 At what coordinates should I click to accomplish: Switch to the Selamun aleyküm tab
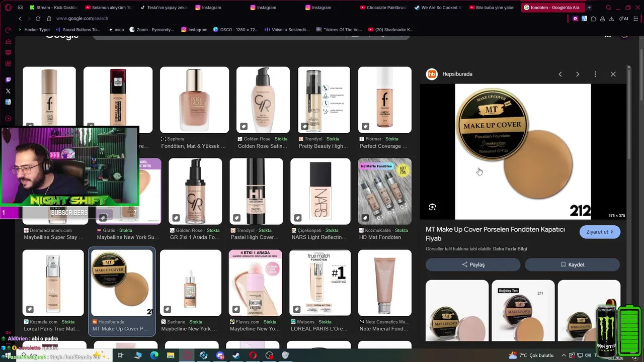click(109, 8)
